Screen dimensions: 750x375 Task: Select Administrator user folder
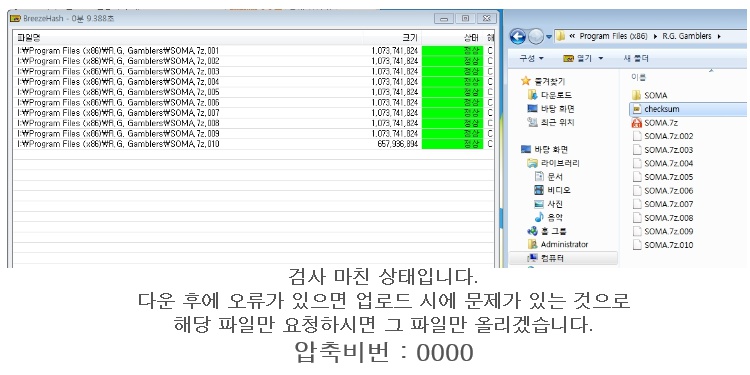[558, 244]
